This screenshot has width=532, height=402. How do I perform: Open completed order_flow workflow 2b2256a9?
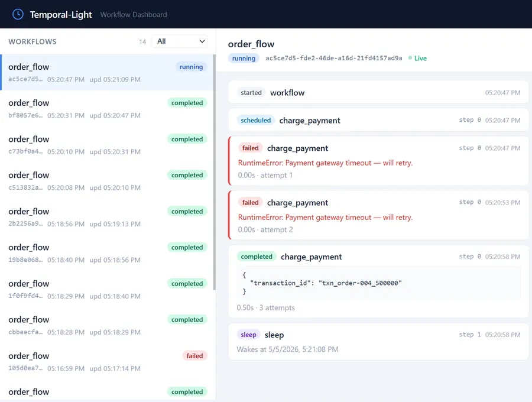click(x=107, y=217)
